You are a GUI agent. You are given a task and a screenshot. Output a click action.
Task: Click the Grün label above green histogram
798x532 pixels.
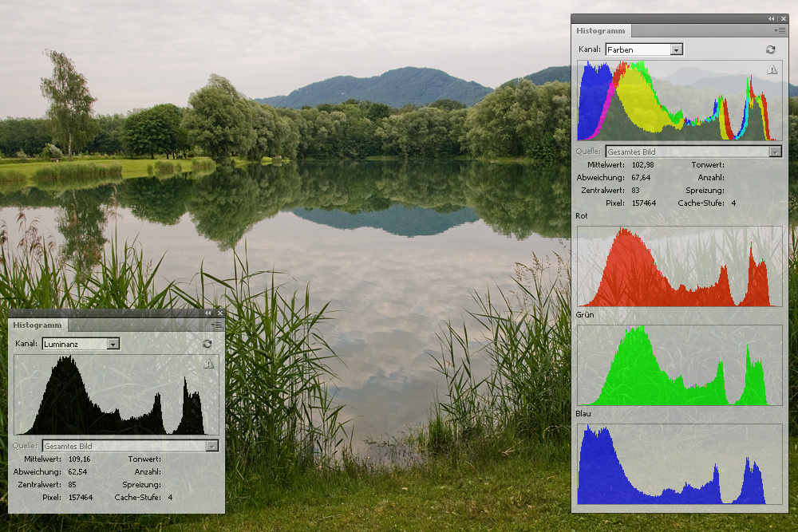pos(585,315)
